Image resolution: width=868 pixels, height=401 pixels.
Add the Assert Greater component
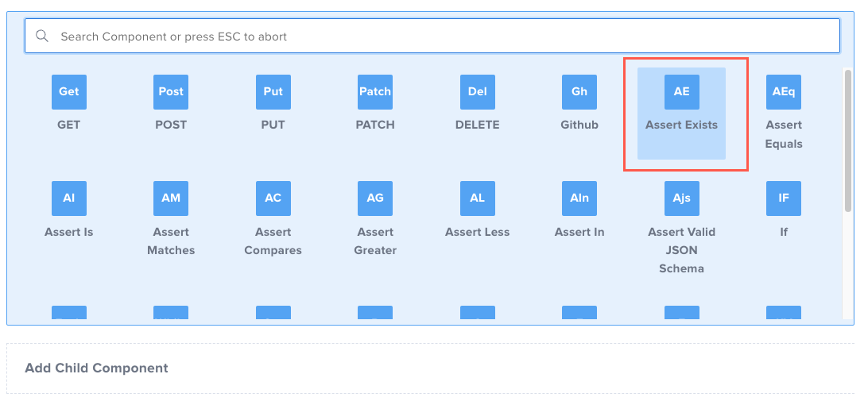pyautogui.click(x=375, y=199)
